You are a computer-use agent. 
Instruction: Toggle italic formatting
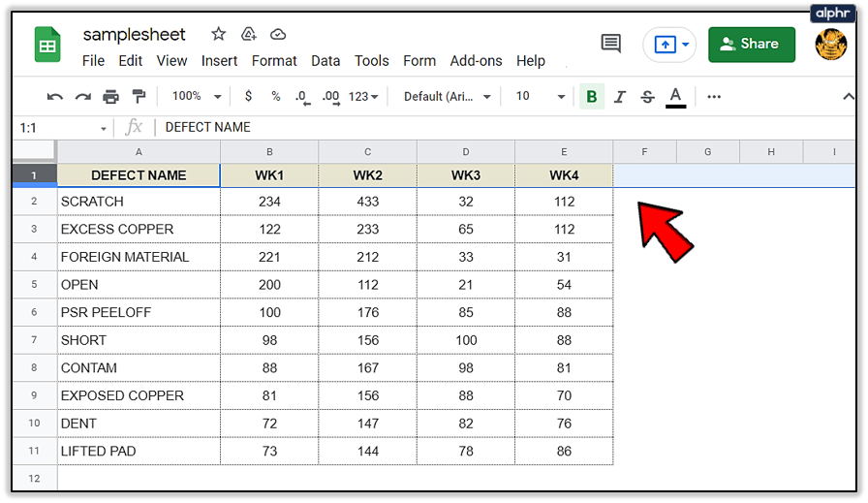[620, 97]
